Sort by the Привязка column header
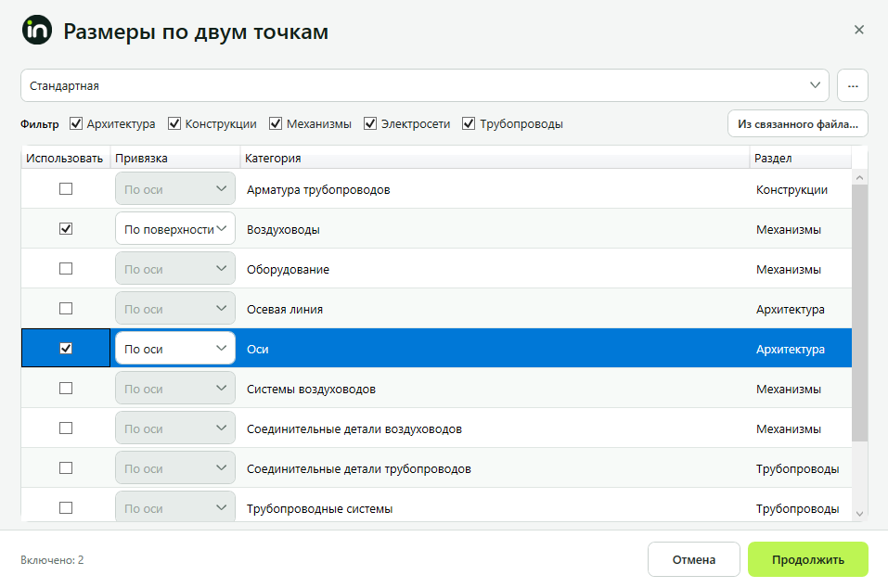Viewport: 888px width, 588px height. pyautogui.click(x=175, y=158)
